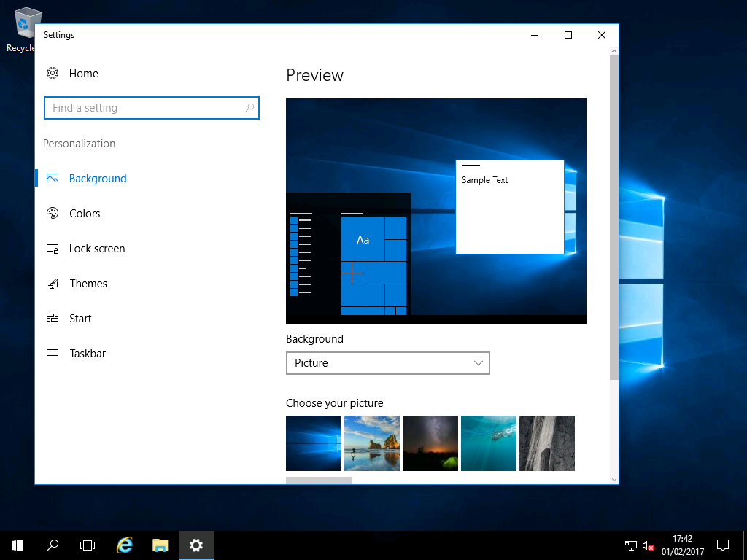
Task: Click the Colors palette icon
Action: [53, 213]
